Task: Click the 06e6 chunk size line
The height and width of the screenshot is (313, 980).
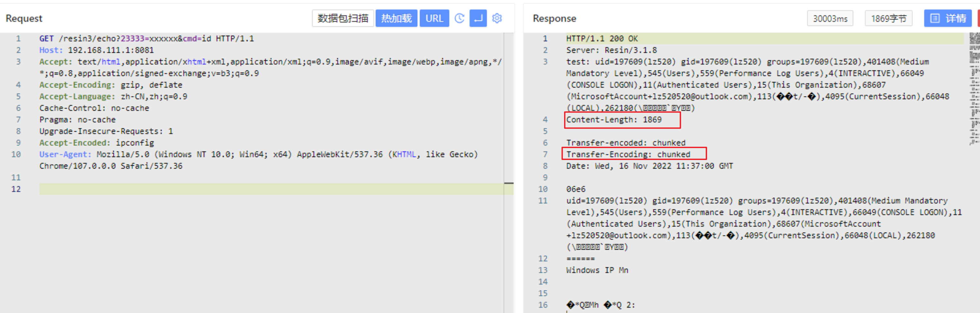Action: pos(576,189)
